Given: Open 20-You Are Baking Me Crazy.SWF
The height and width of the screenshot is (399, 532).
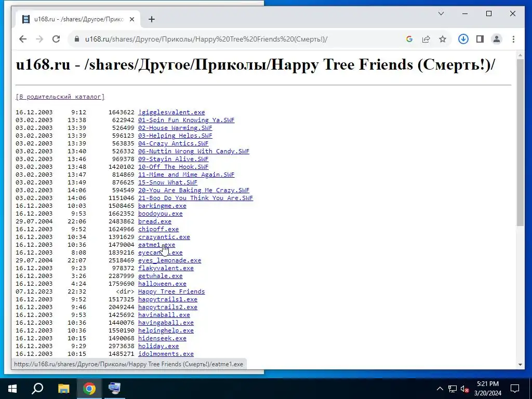Looking at the screenshot, I should (194, 190).
